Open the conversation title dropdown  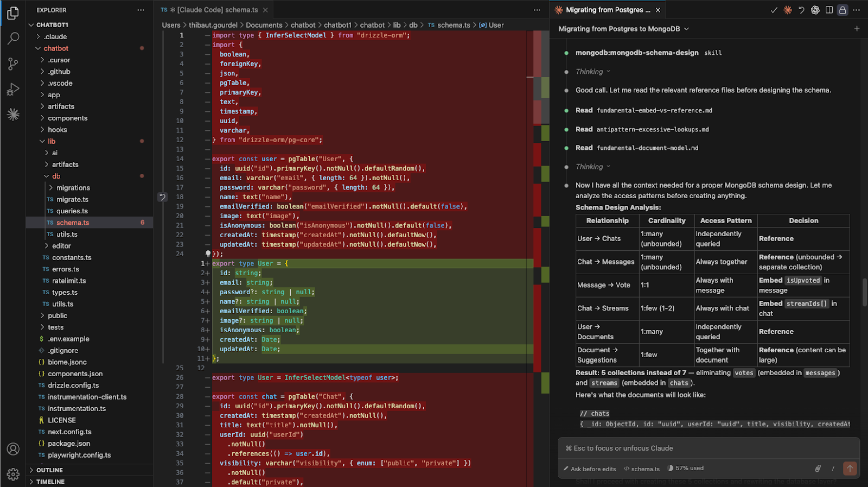(x=624, y=29)
